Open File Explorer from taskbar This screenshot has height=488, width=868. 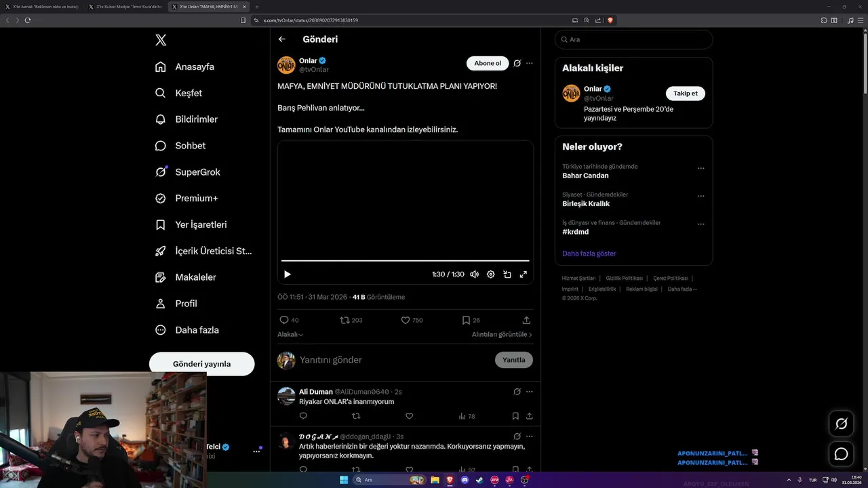point(435,480)
